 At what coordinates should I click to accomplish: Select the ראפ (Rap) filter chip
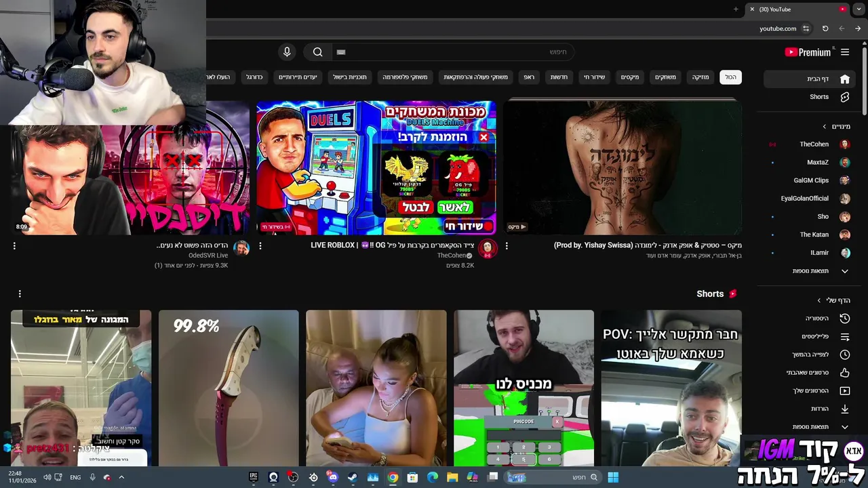click(529, 77)
